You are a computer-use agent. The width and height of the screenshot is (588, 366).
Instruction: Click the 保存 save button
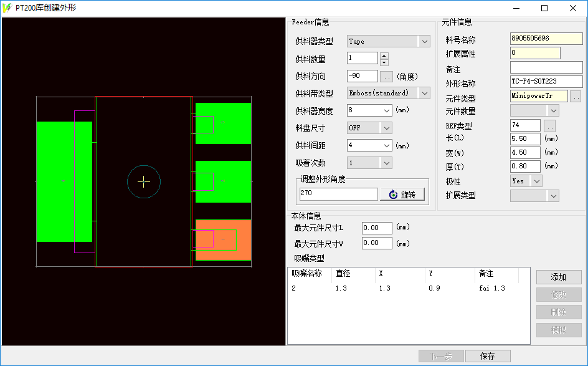(488, 356)
